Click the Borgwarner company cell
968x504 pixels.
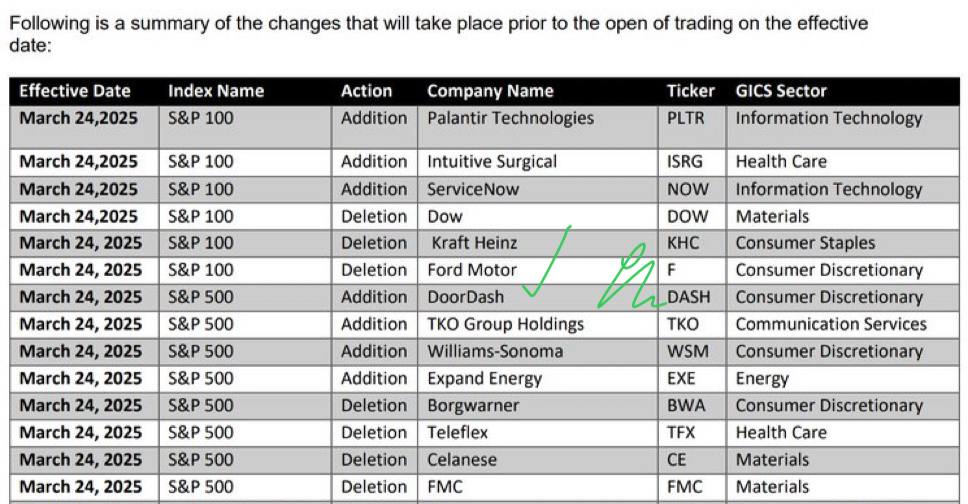tap(473, 405)
